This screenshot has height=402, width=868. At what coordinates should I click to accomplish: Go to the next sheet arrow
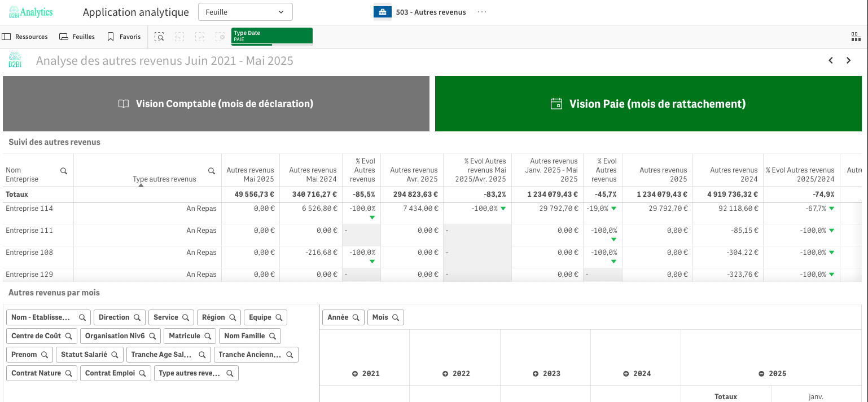[848, 60]
